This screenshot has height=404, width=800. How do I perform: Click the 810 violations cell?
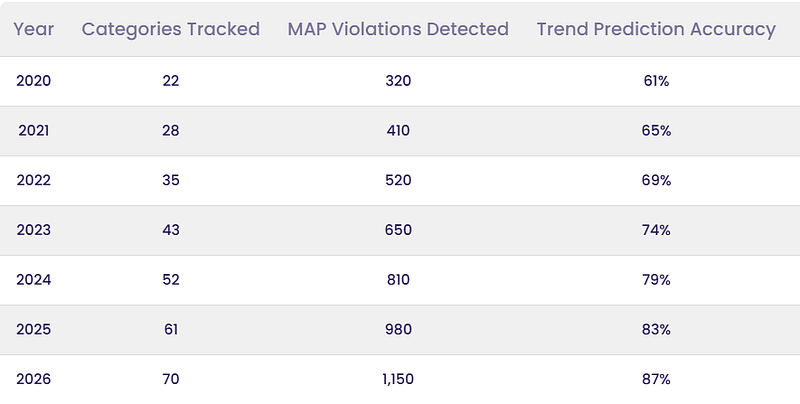click(398, 280)
